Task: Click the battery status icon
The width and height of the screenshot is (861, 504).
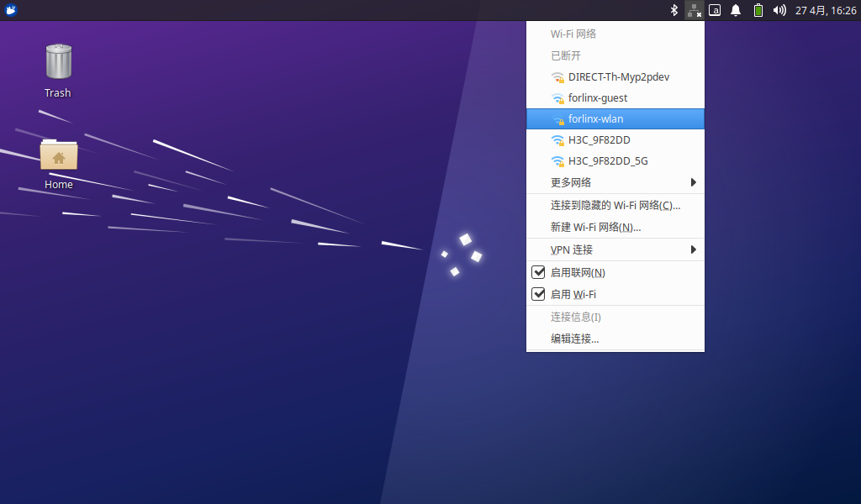Action: pos(758,10)
